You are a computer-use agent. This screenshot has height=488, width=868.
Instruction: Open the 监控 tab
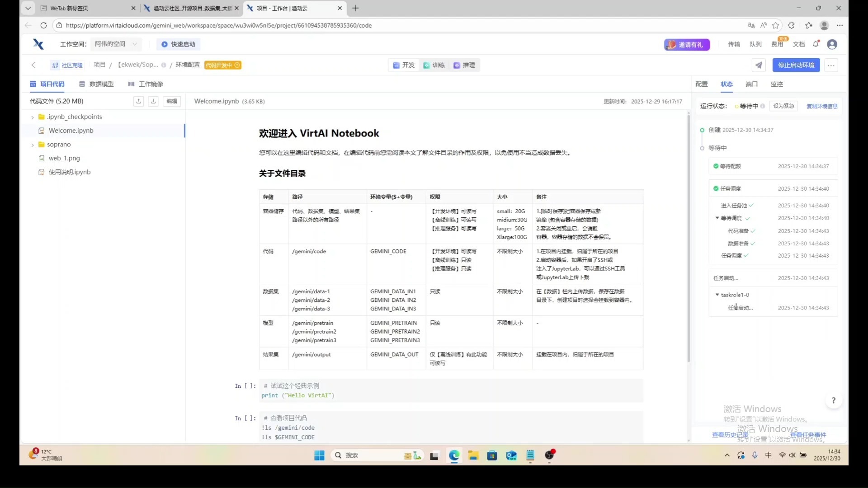[x=777, y=84]
